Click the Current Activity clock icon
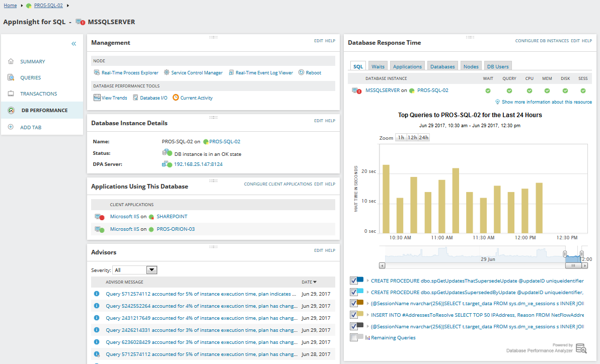Viewport: 600px width, 364px height. coord(176,98)
